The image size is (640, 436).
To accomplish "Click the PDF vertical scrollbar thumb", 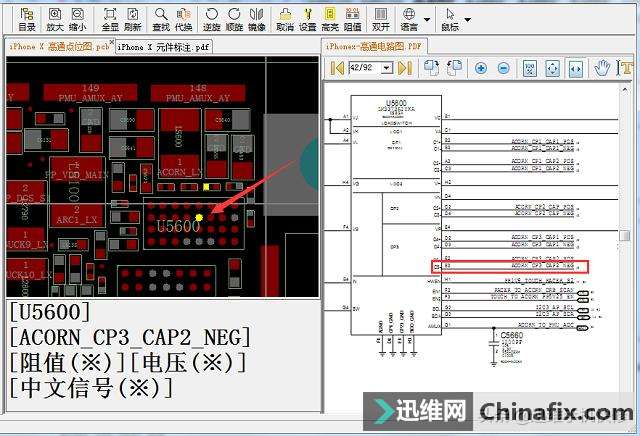I will (625, 236).
